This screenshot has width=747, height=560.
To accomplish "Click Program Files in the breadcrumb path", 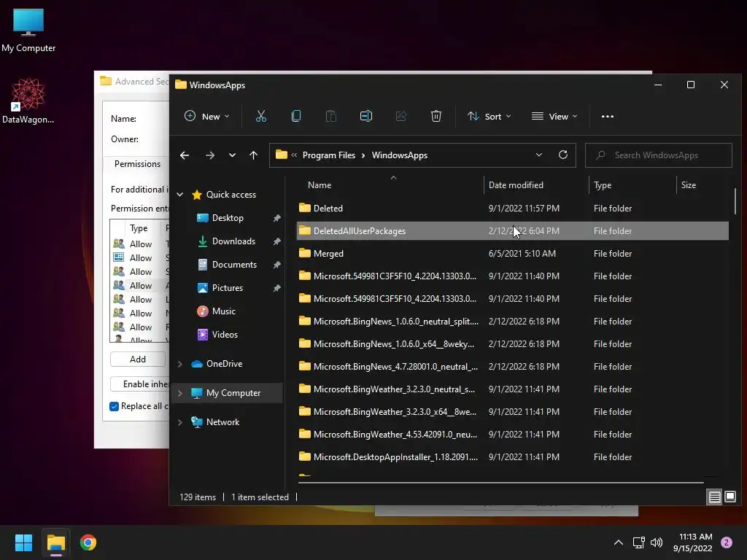I will [329, 155].
